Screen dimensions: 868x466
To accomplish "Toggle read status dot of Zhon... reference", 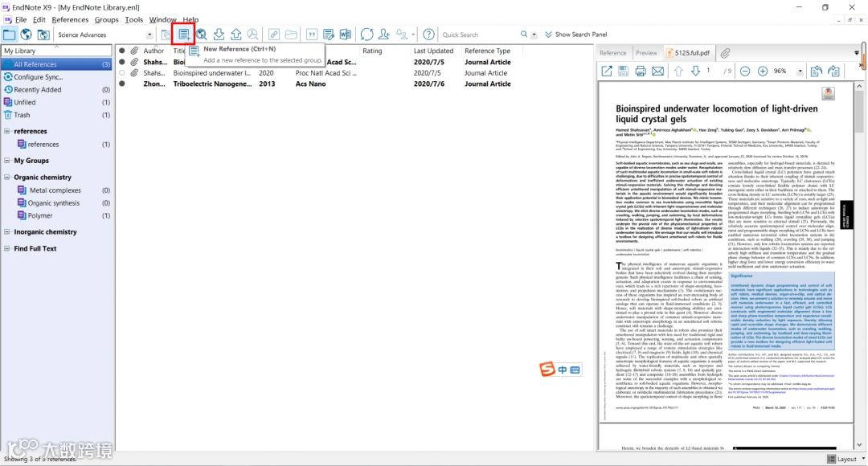I will point(122,84).
